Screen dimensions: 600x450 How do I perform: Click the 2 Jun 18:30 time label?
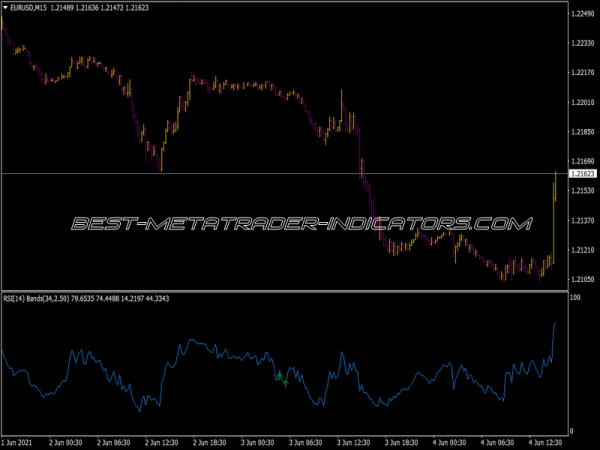pyautogui.click(x=209, y=443)
